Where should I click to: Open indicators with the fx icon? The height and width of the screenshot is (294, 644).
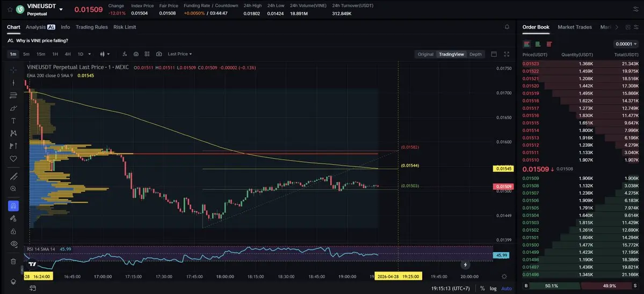(x=125, y=54)
